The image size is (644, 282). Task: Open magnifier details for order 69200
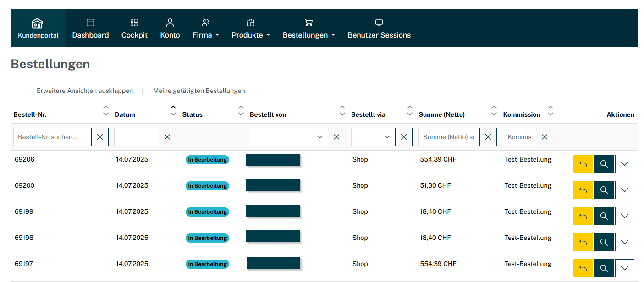[604, 190]
